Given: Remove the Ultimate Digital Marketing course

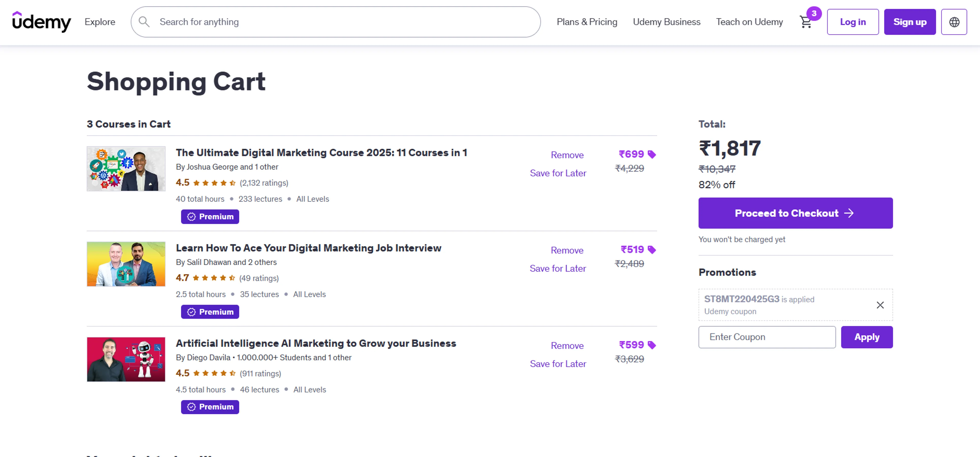Looking at the screenshot, I should coord(567,155).
